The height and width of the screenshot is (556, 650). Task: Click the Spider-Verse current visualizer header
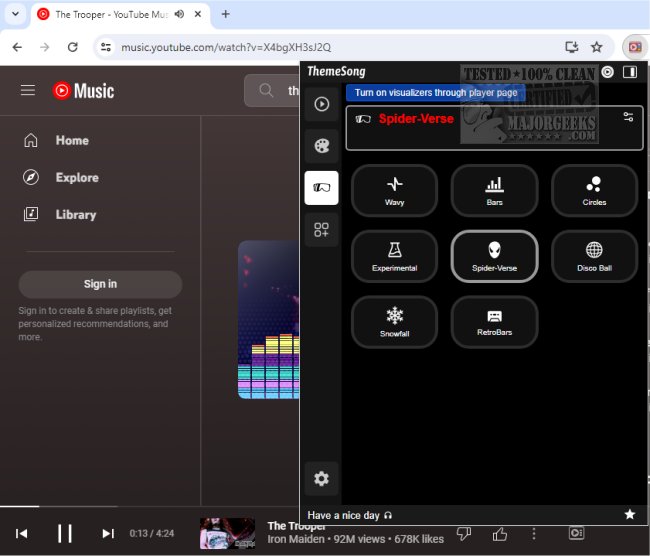coord(494,128)
